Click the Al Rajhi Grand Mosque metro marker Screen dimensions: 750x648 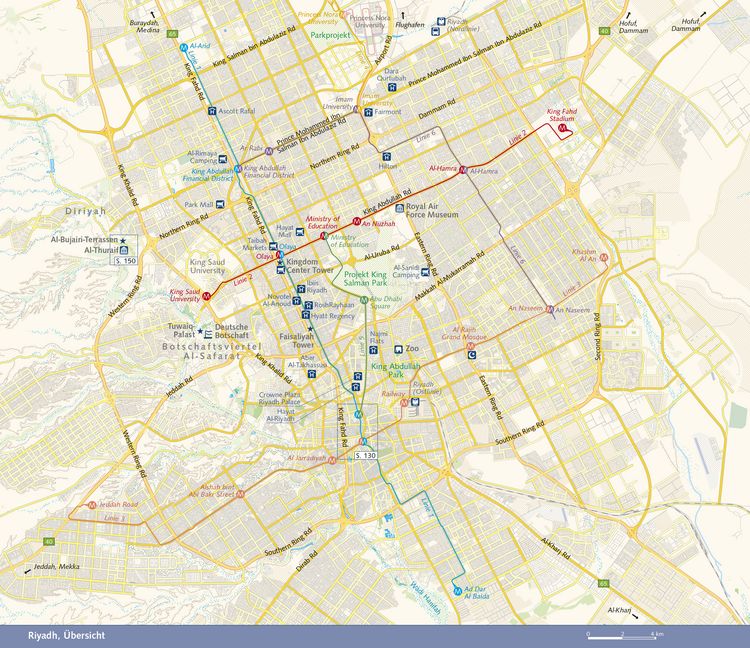[x=470, y=346]
